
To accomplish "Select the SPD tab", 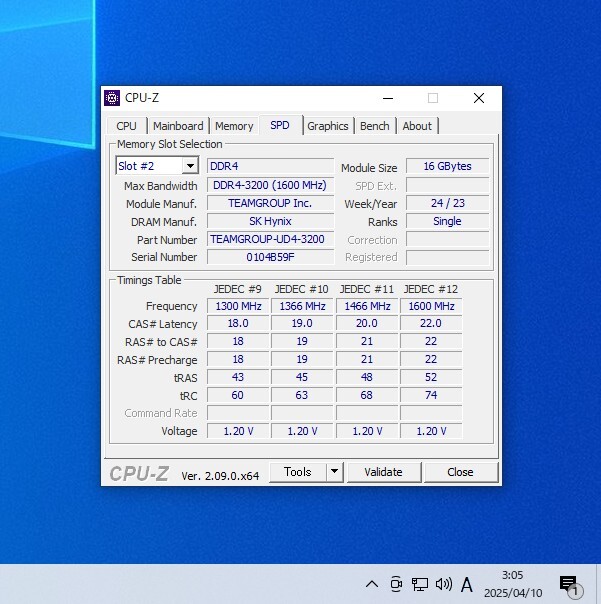I will [x=280, y=125].
